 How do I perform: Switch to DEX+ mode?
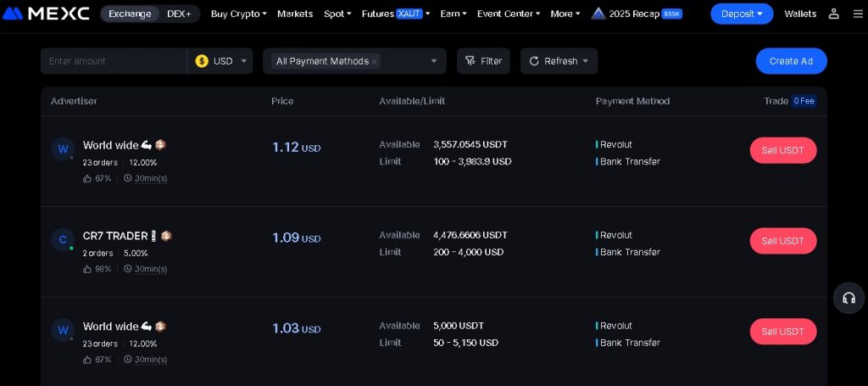[x=179, y=14]
